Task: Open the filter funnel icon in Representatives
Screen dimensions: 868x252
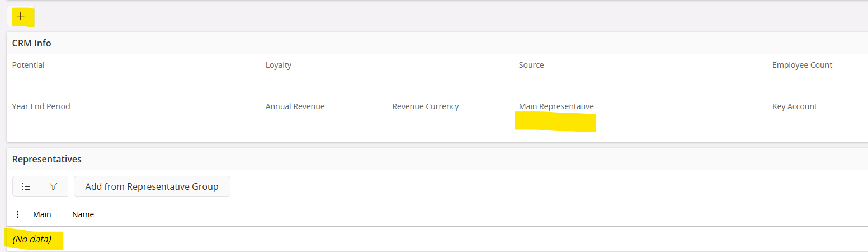Action: tap(54, 186)
